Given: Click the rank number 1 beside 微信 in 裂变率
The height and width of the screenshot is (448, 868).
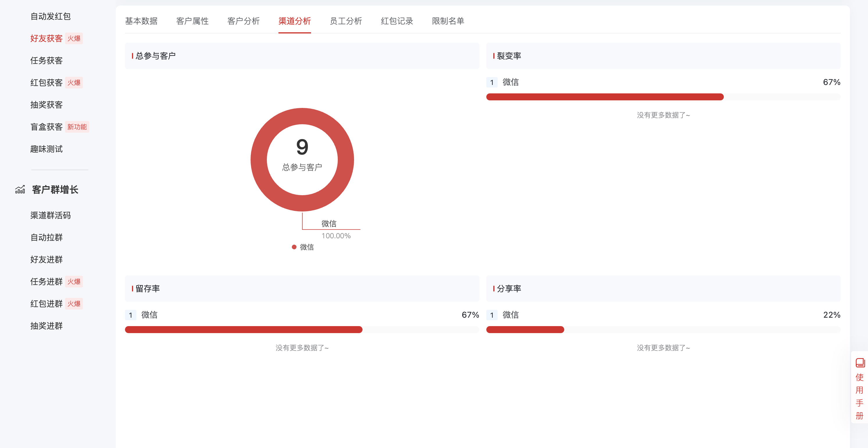Looking at the screenshot, I should [492, 82].
